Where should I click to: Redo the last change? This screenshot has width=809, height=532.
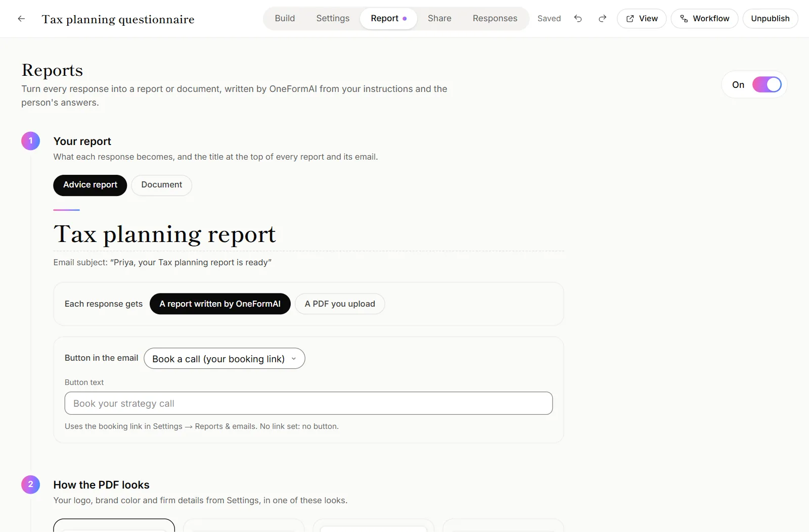[x=602, y=19]
